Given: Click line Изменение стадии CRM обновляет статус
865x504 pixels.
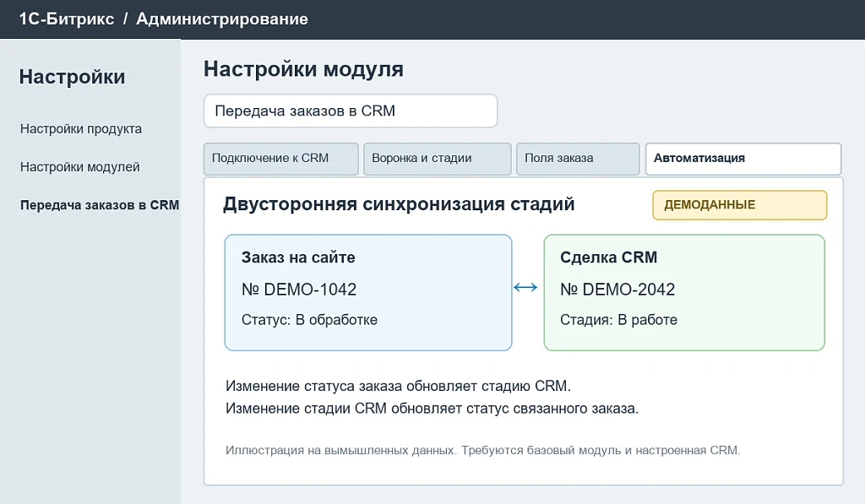Looking at the screenshot, I should [432, 409].
